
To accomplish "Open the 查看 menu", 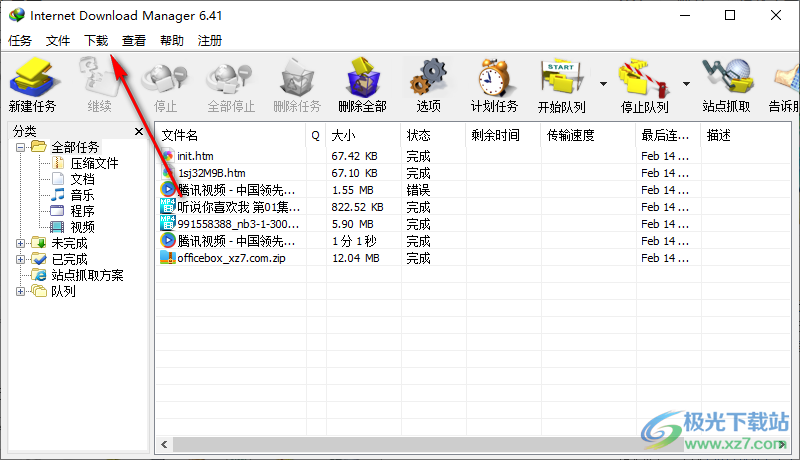I will click(134, 40).
